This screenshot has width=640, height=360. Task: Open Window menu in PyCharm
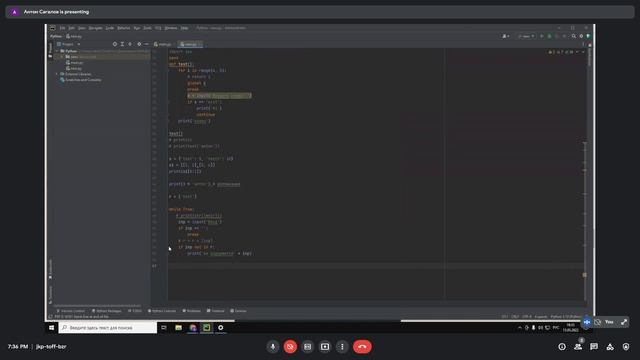tap(171, 28)
